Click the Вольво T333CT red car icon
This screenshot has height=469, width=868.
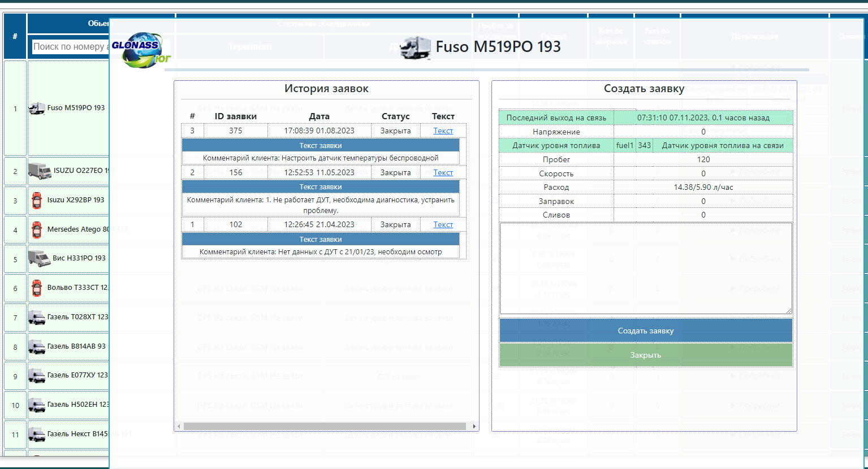point(37,288)
